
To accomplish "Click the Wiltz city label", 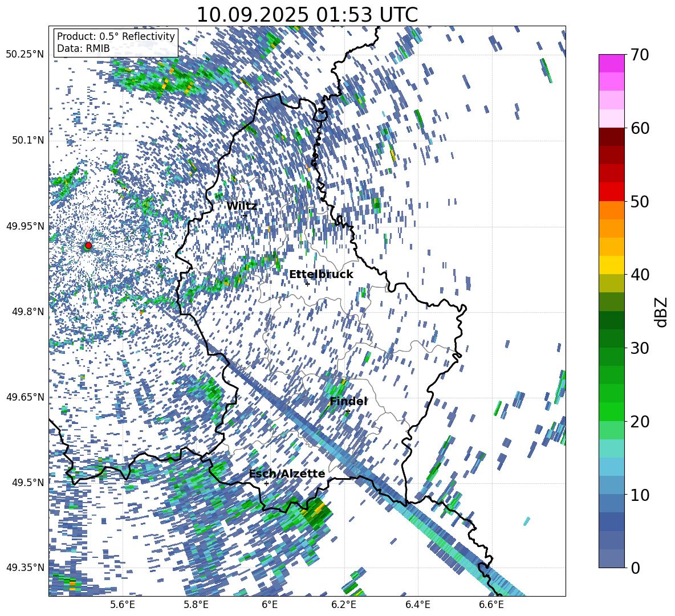I will tap(242, 206).
